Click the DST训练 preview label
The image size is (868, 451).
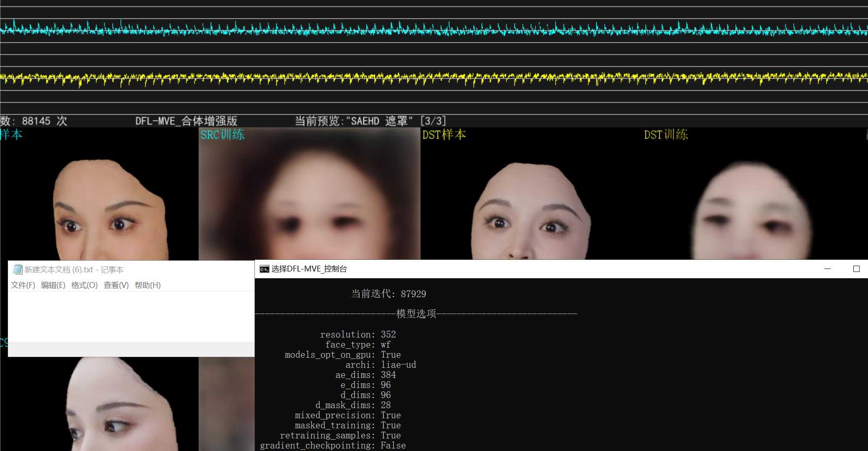click(x=666, y=135)
